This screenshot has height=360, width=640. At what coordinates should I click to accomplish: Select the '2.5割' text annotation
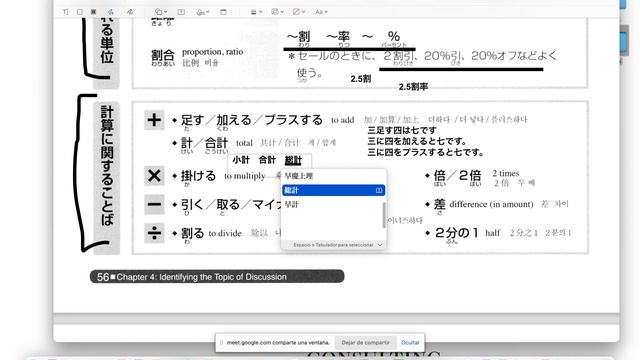point(361,79)
